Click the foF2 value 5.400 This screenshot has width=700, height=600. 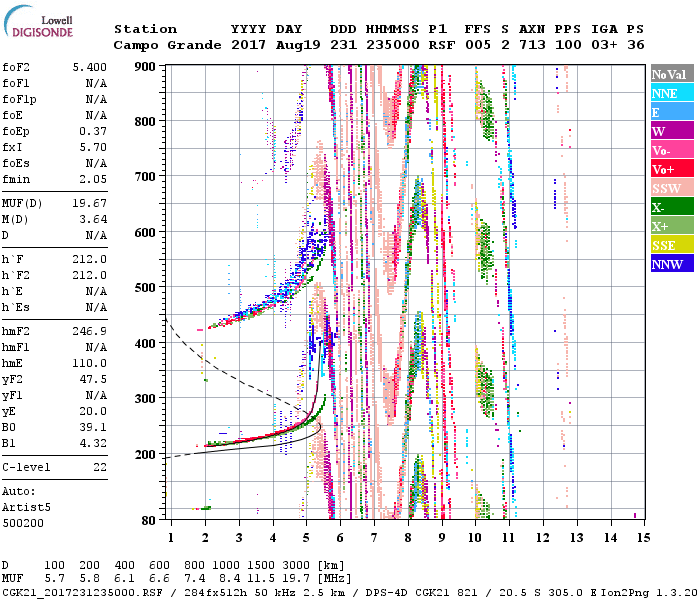pyautogui.click(x=90, y=67)
